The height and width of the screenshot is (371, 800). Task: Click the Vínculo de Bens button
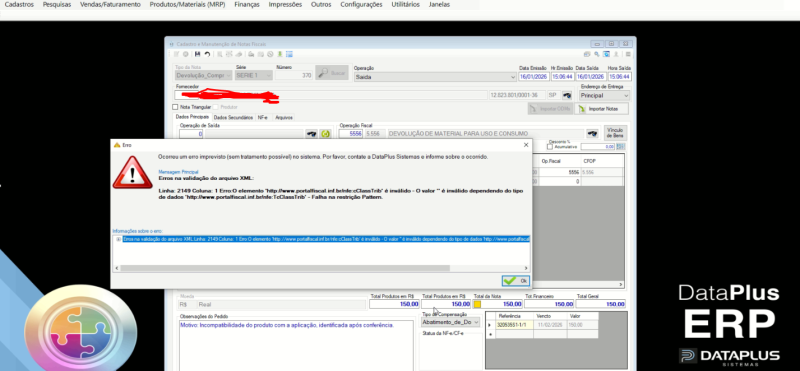coord(615,133)
